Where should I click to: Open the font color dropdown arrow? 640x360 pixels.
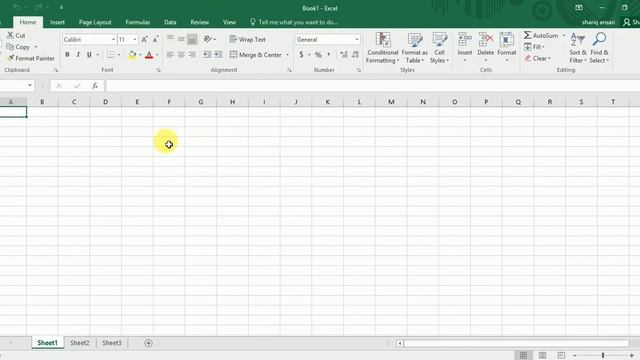click(x=157, y=55)
